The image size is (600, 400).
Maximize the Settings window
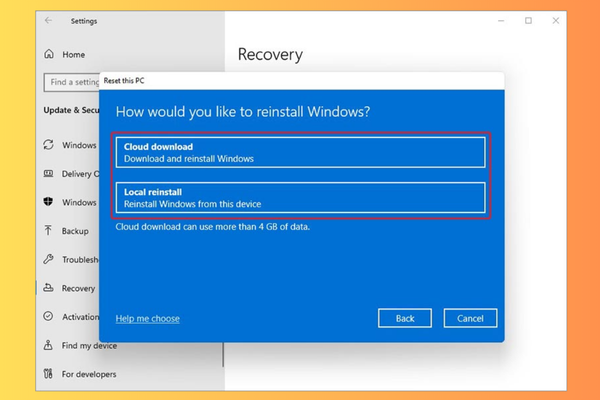528,21
